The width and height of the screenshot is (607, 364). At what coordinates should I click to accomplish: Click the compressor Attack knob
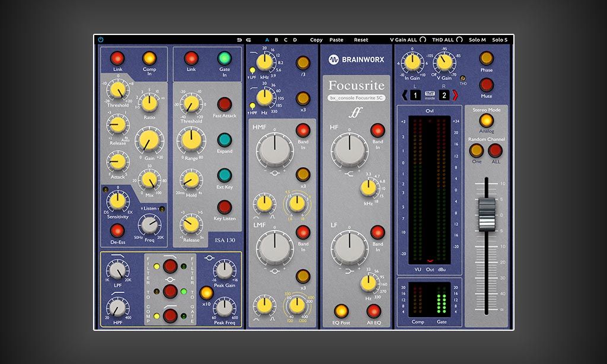click(117, 162)
